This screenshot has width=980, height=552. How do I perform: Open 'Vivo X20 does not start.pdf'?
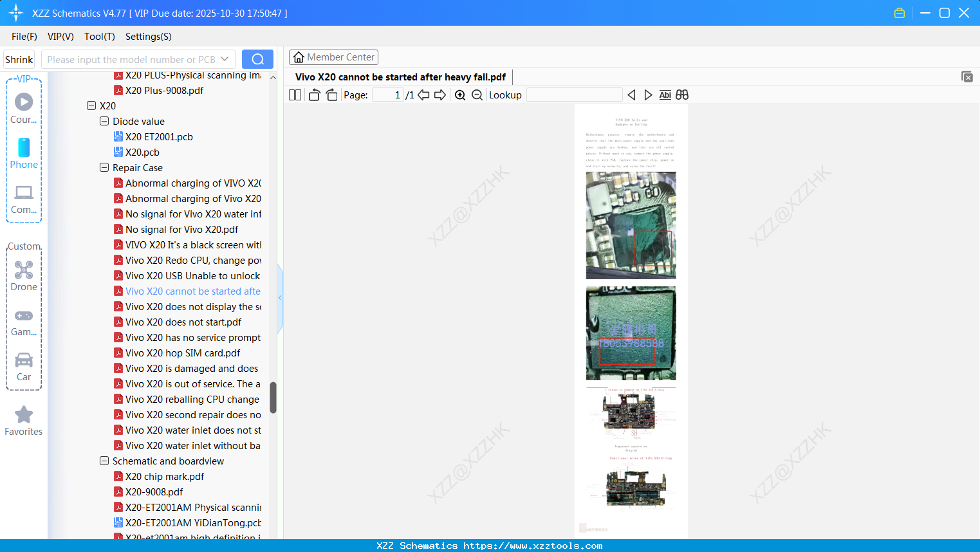[183, 322]
